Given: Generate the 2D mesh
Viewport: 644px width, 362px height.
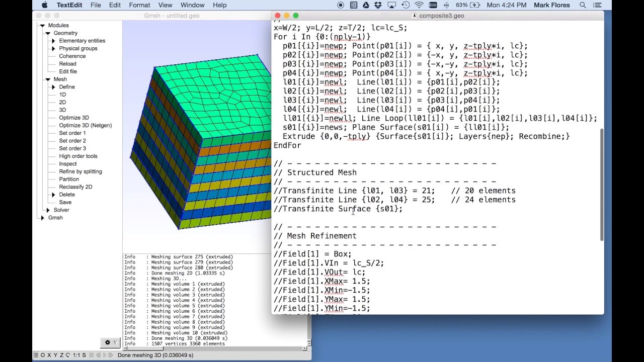Looking at the screenshot, I should pos(62,102).
